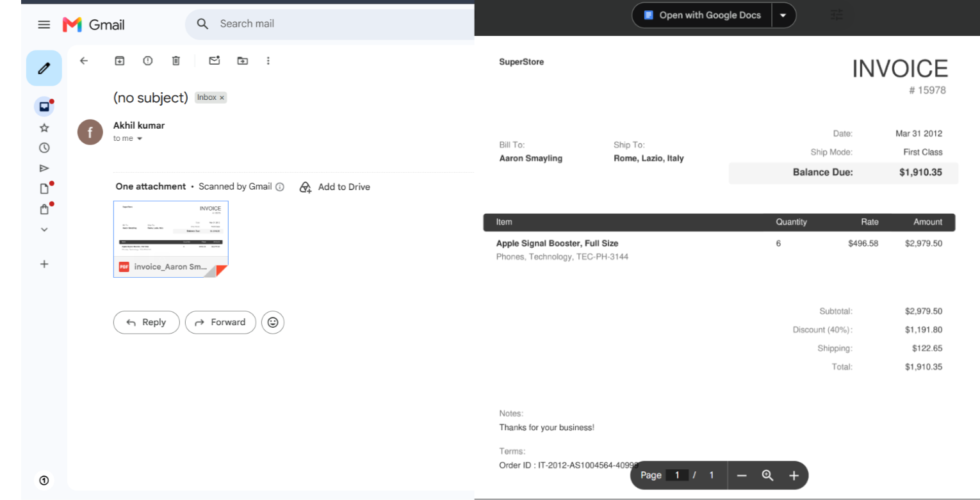Click the SuperStore company name
This screenshot has height=500, width=980.
coord(521,62)
